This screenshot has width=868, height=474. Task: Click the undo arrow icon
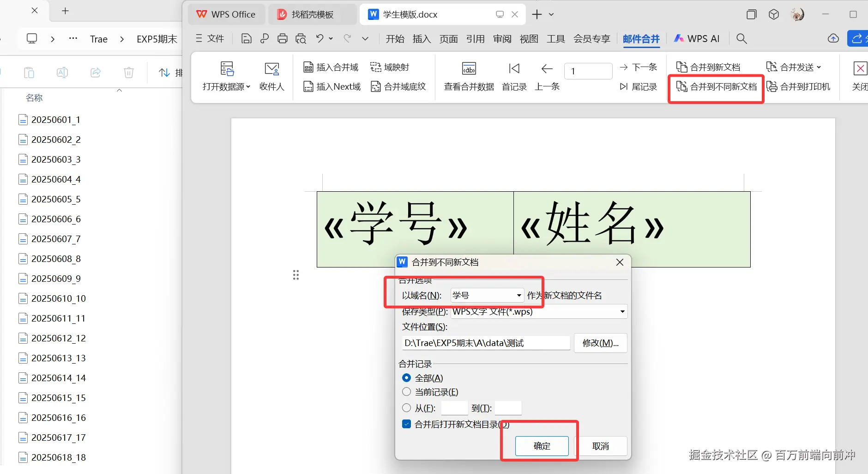[319, 39]
